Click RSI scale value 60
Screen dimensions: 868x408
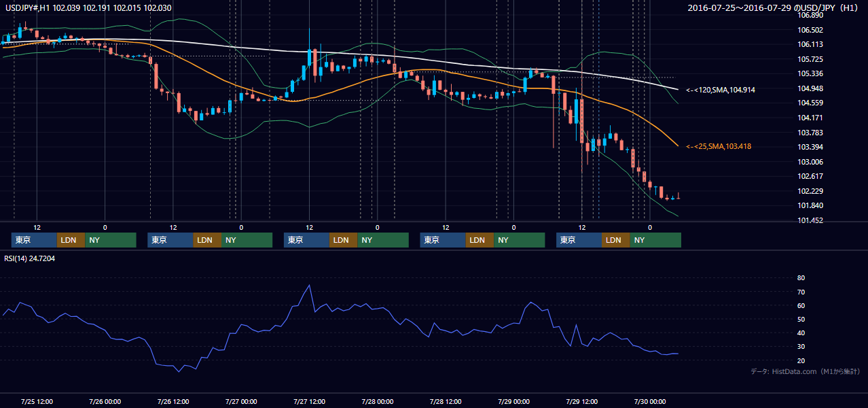pyautogui.click(x=801, y=305)
